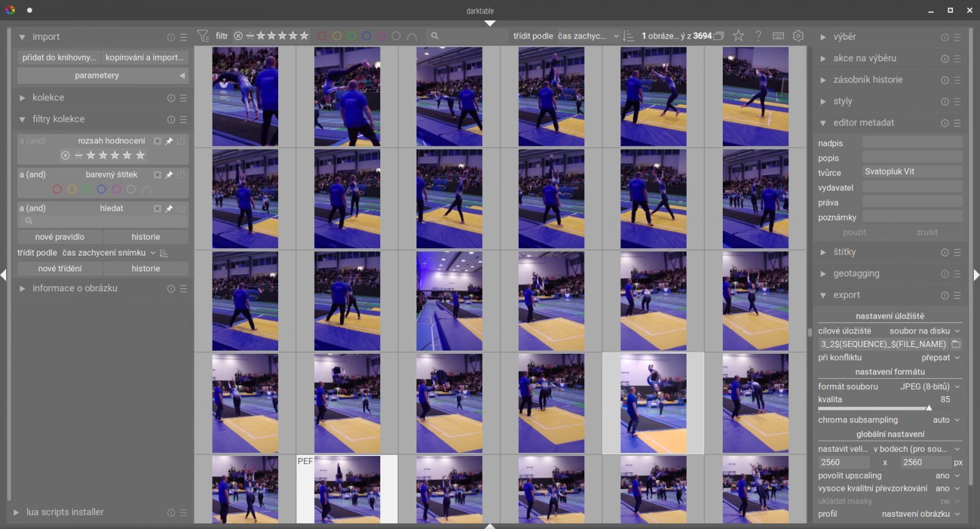The height and width of the screenshot is (529, 980).
Task: Disable the hledat rule power toggle
Action: coord(181,208)
